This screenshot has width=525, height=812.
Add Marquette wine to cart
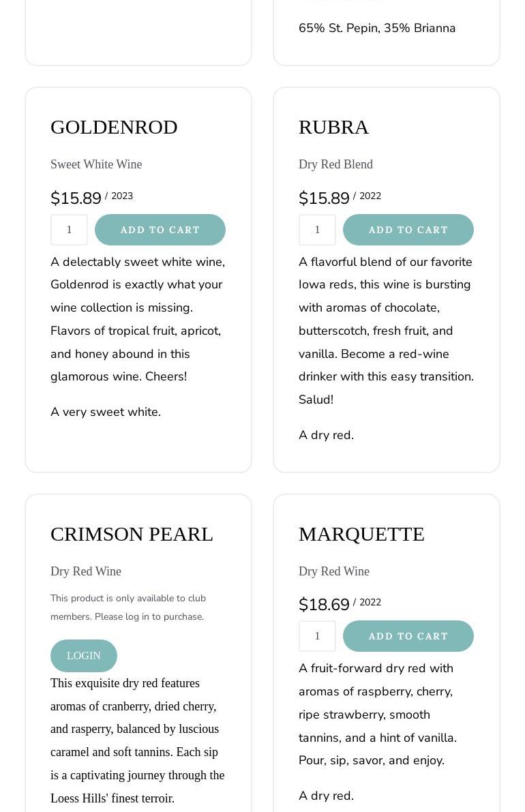point(408,636)
